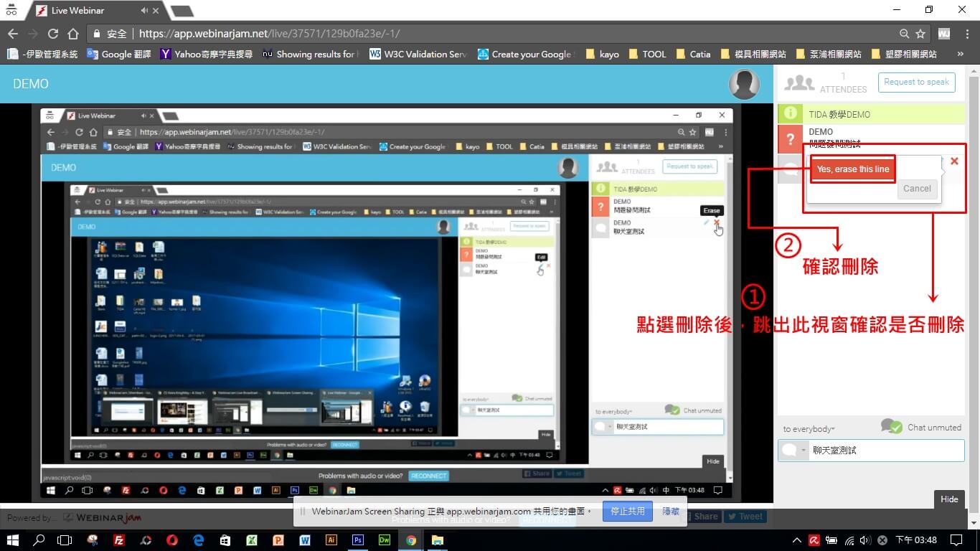Open Photoshop from the Windows taskbar
Screen dimensions: 980x551
(358, 540)
